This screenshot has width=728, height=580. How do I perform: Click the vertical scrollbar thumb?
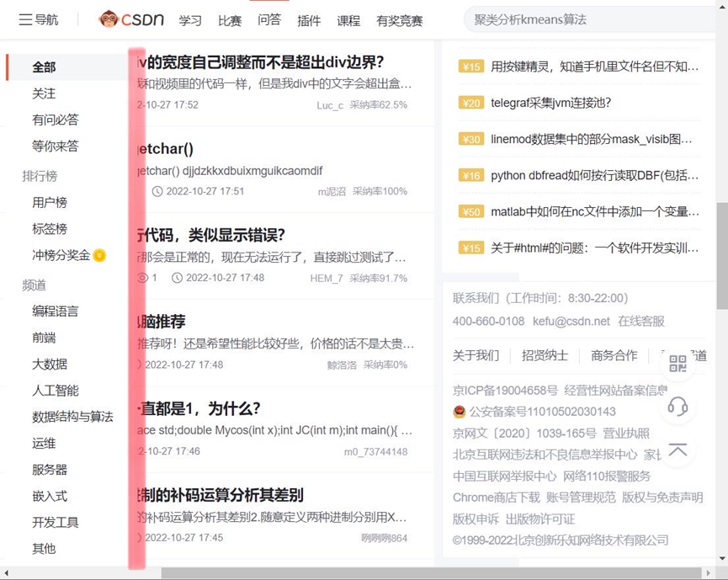coord(722,256)
